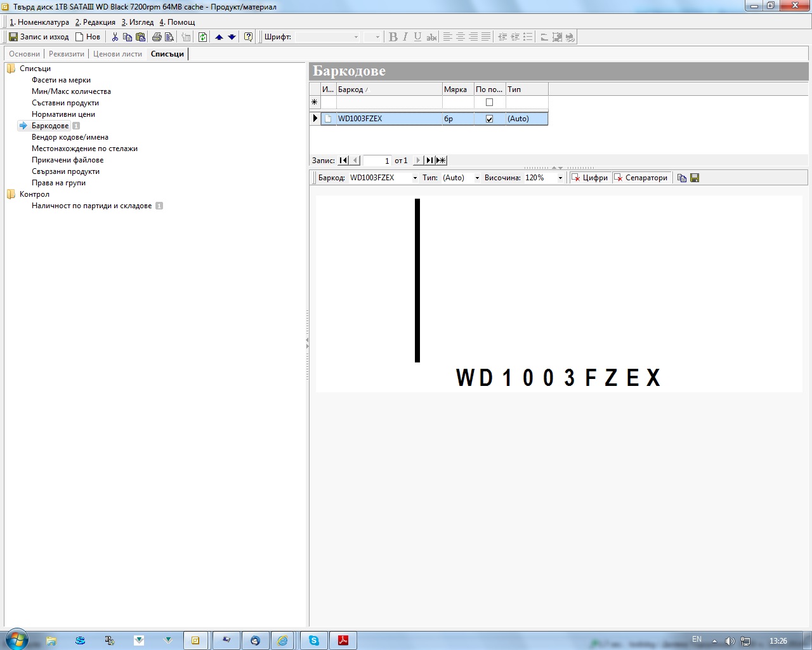Click the decrease indent icon
Screen dimensions: 812x650
point(502,37)
